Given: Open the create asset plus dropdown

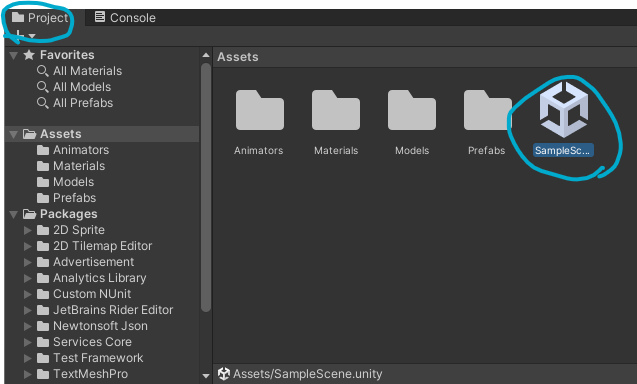Looking at the screenshot, I should tap(25, 35).
